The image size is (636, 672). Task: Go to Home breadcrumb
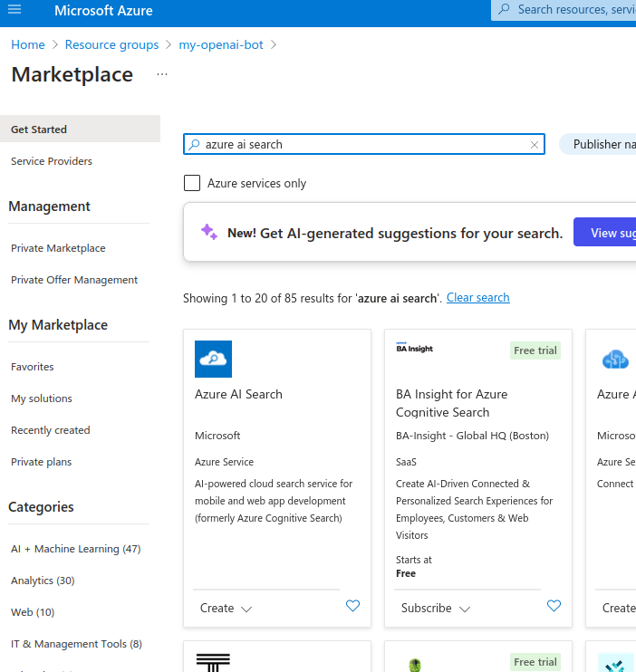coord(28,44)
